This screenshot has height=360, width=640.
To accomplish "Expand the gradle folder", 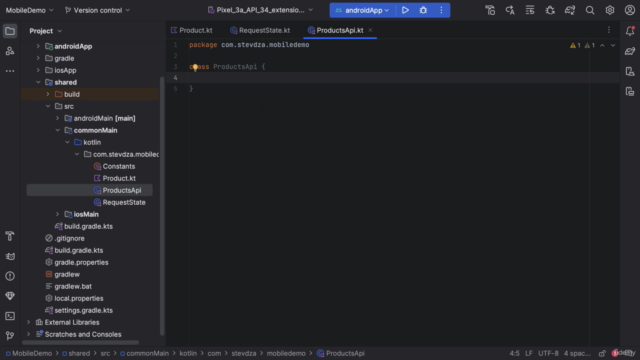I will tap(38, 58).
